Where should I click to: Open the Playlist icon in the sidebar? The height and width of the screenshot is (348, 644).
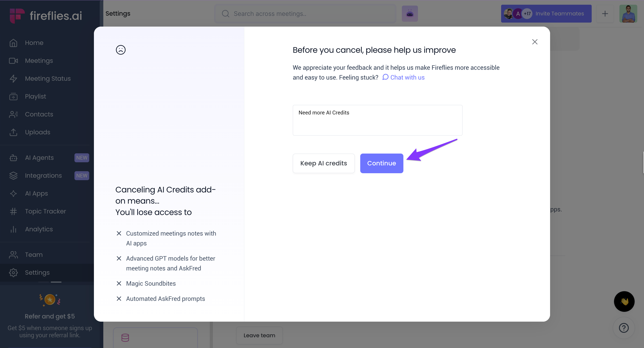tap(13, 96)
